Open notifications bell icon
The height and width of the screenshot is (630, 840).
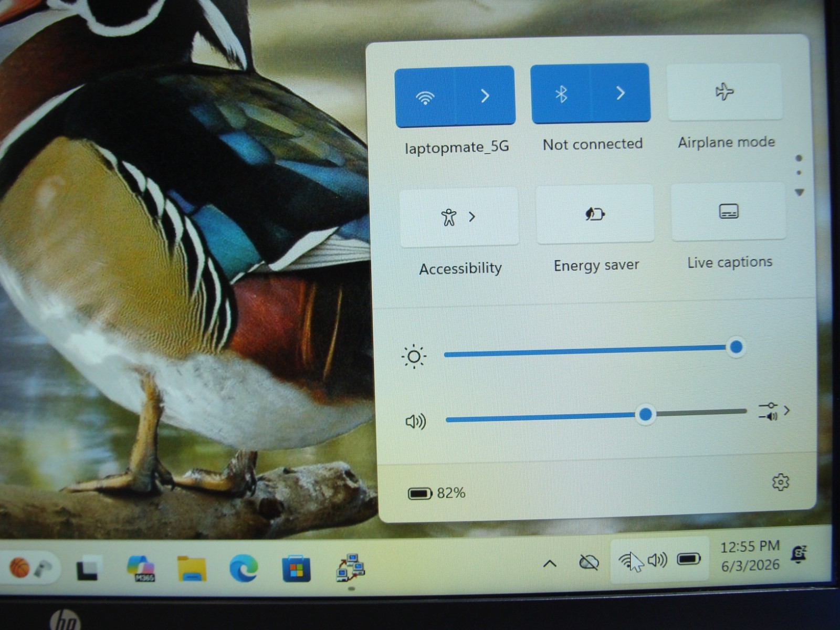click(799, 554)
